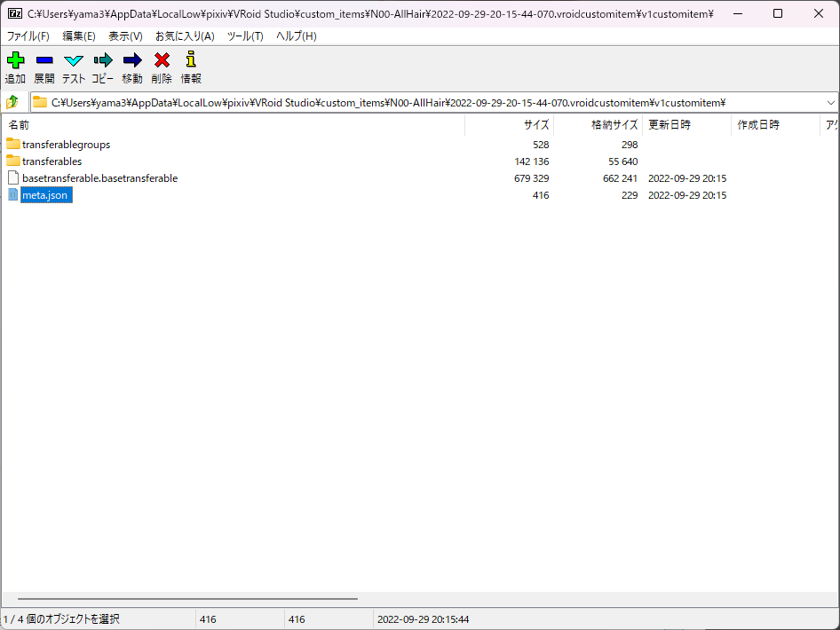This screenshot has height=630, width=840.
Task: Click the packed size value 55 640
Action: click(x=622, y=161)
